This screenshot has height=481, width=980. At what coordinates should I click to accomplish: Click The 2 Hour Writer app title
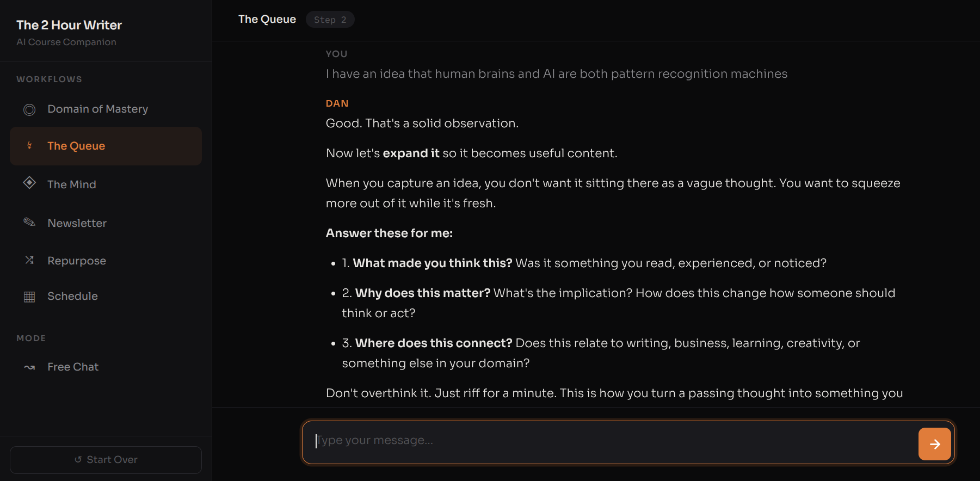(x=69, y=25)
